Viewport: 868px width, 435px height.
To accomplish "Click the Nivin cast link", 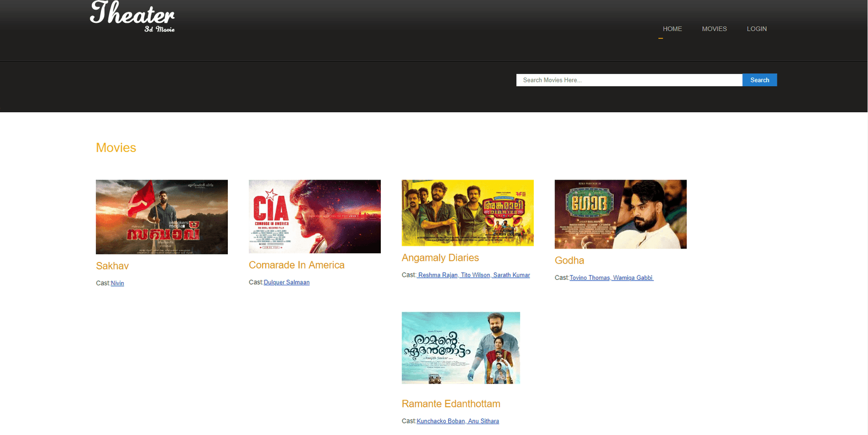I will coord(118,283).
